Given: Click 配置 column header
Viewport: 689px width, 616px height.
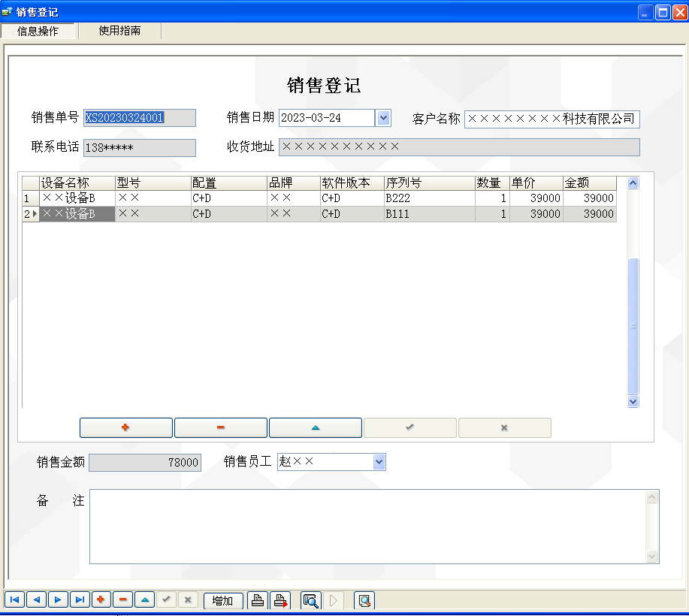Looking at the screenshot, I should tap(229, 183).
